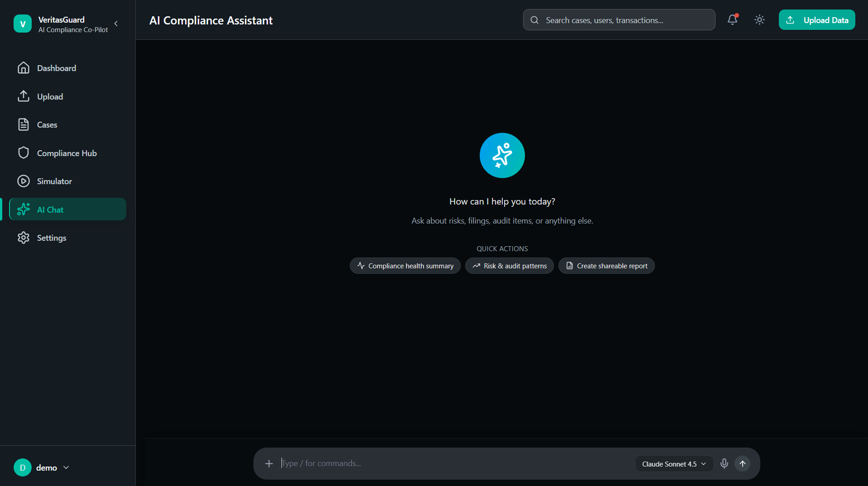Click the Upload tray icon in sidebar
This screenshot has height=486, width=868.
tap(24, 96)
